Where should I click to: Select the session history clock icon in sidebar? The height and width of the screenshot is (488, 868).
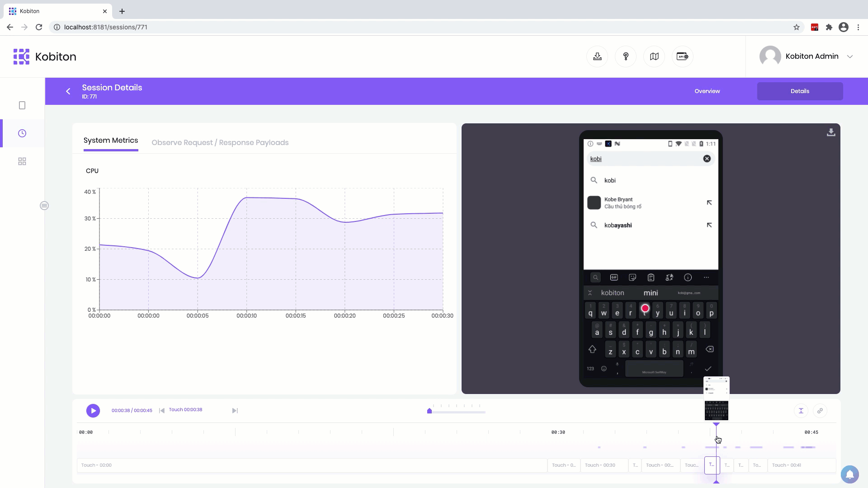[x=22, y=133]
